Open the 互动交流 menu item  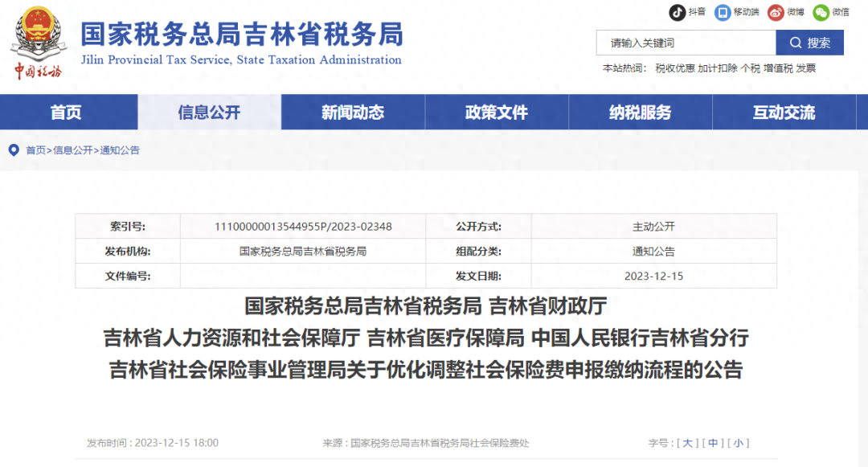click(784, 112)
